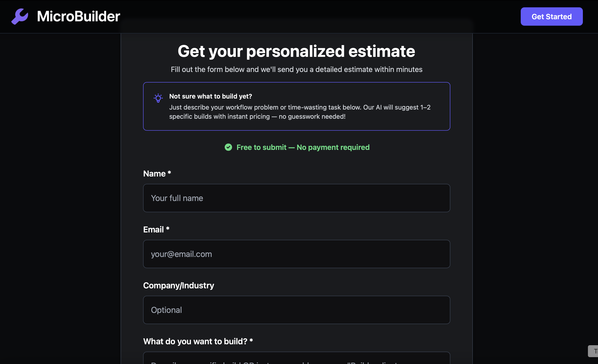Click into the your@email.com input

tap(296, 254)
